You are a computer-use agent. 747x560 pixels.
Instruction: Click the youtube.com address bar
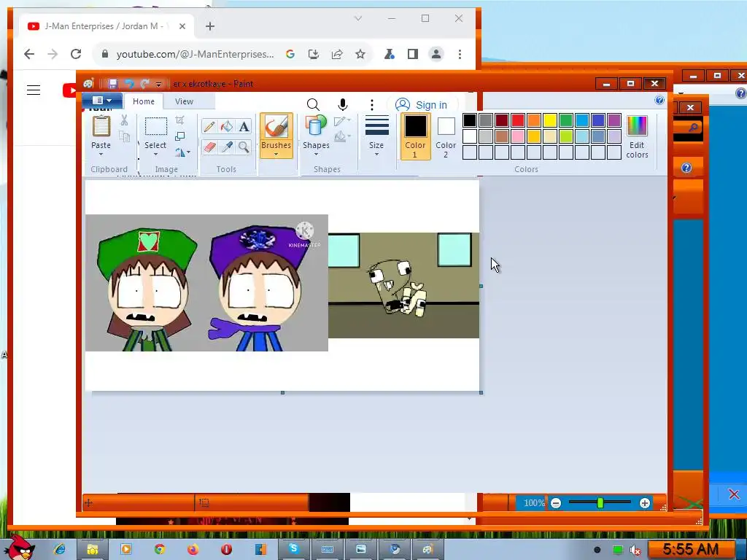(194, 54)
